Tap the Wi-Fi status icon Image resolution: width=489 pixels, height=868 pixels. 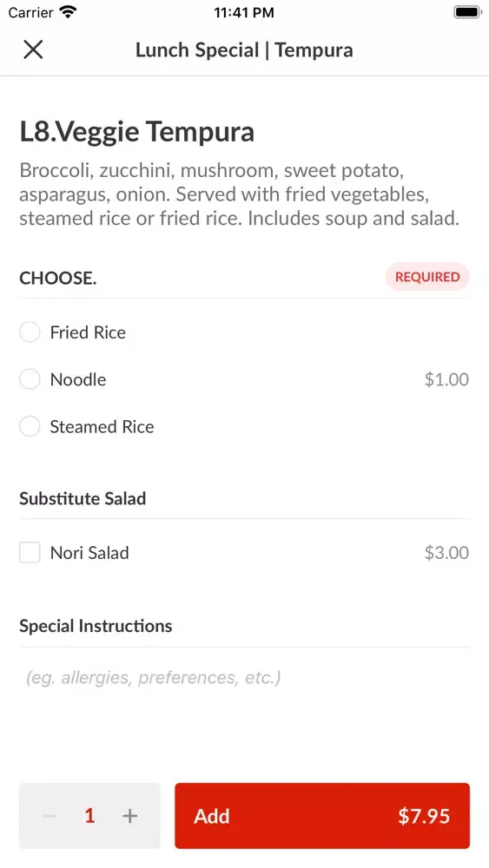[68, 12]
